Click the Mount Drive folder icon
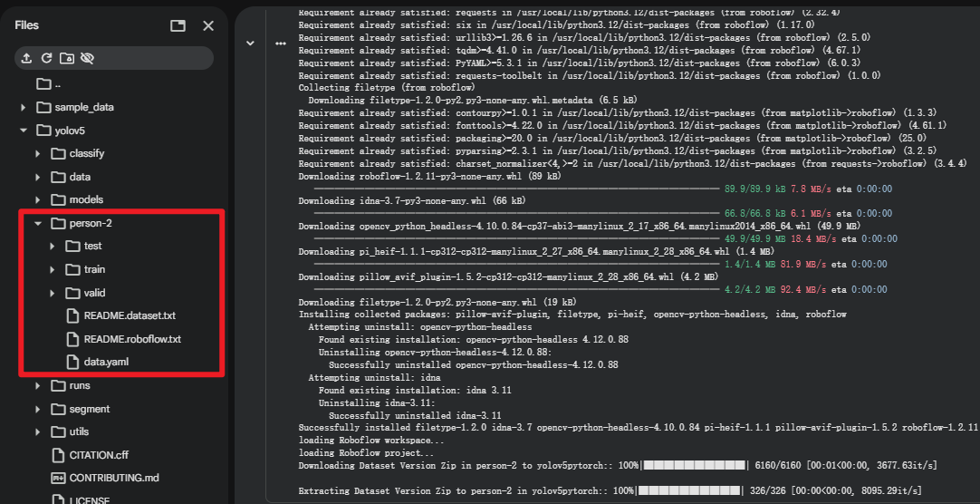 click(x=67, y=58)
